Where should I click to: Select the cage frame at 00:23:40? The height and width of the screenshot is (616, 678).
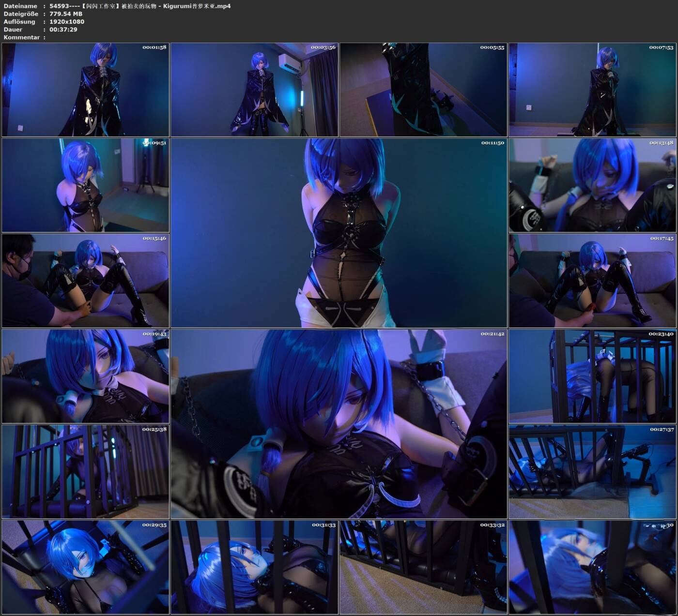(592, 376)
